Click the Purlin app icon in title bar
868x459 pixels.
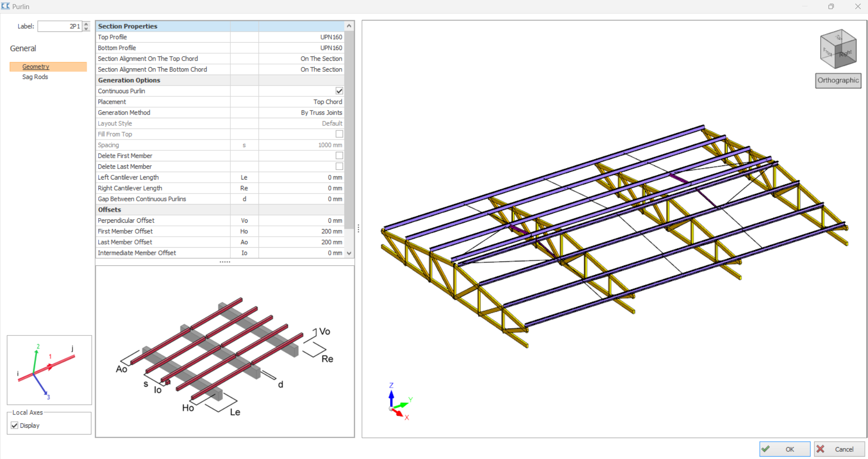pos(5,6)
